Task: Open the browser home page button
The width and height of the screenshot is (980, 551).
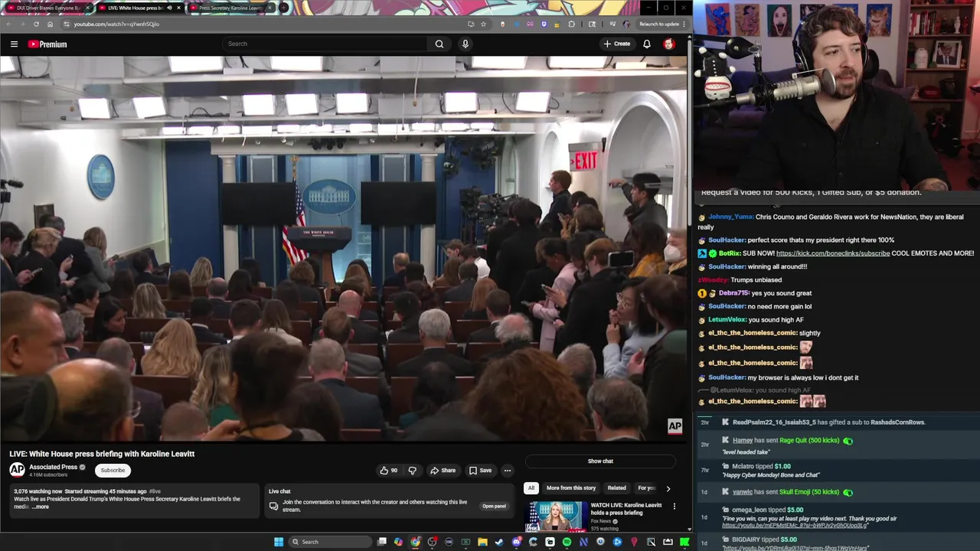Action: pyautogui.click(x=50, y=24)
